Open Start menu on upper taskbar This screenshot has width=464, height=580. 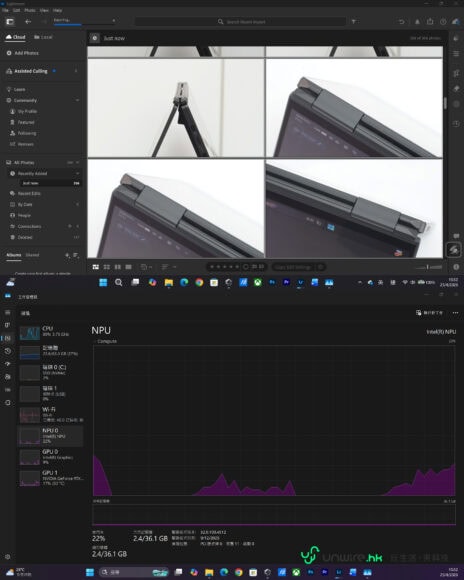[103, 283]
